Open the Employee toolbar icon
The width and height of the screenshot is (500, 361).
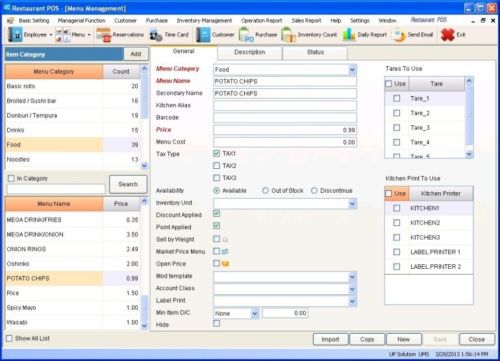(x=15, y=35)
